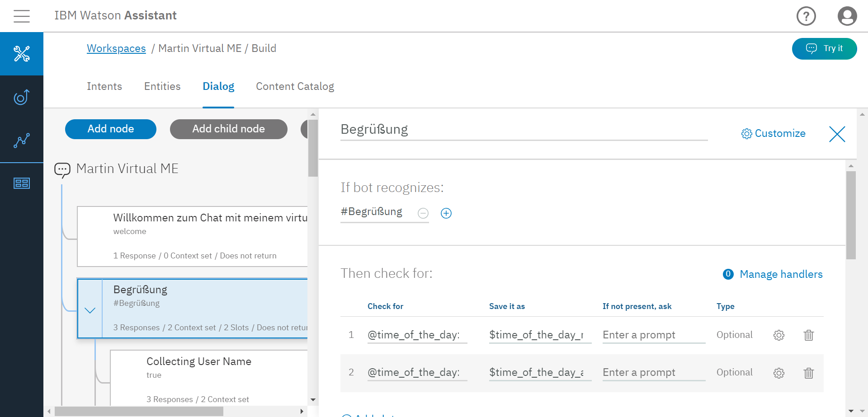This screenshot has width=868, height=417.
Task: Remove the #Begrüßung condition with minus icon
Action: click(423, 213)
